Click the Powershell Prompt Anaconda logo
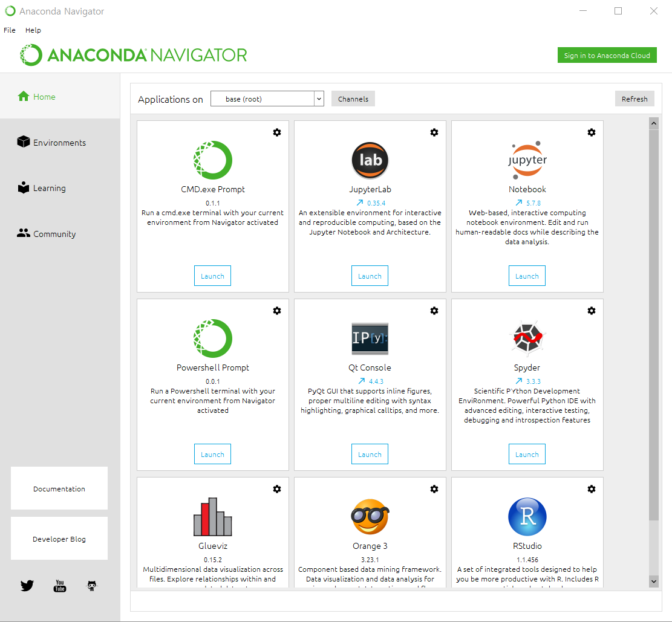This screenshot has height=622, width=672. pos(212,339)
